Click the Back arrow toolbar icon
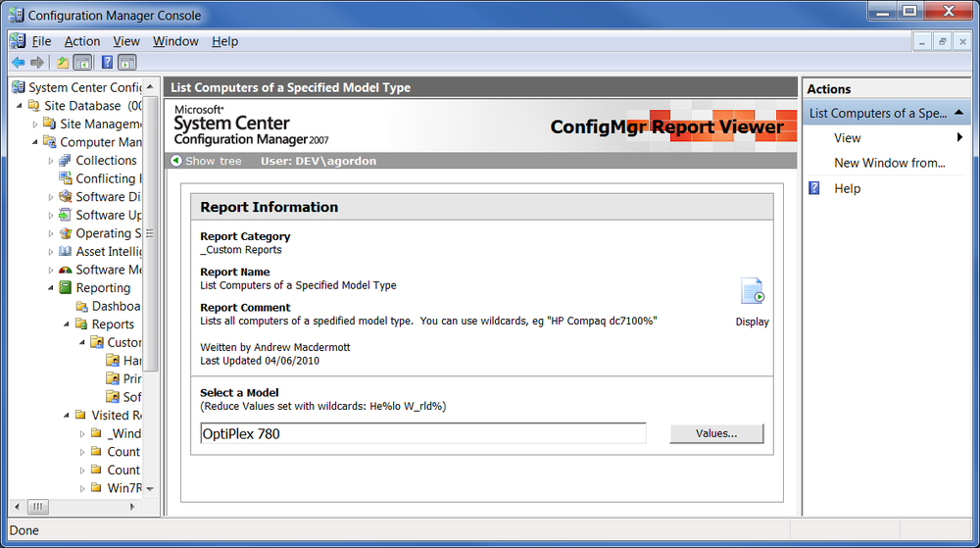The width and height of the screenshot is (980, 548). pyautogui.click(x=18, y=63)
